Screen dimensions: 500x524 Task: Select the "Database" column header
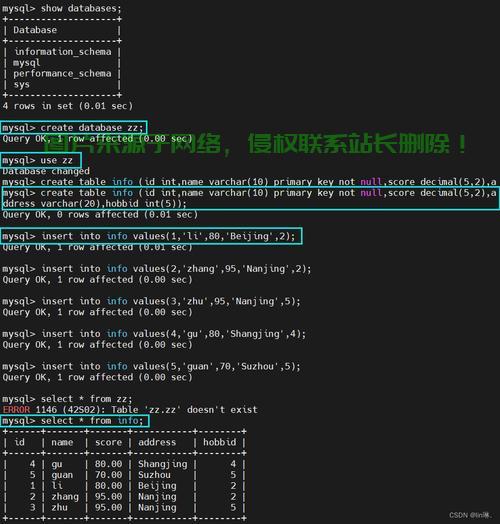click(x=35, y=30)
